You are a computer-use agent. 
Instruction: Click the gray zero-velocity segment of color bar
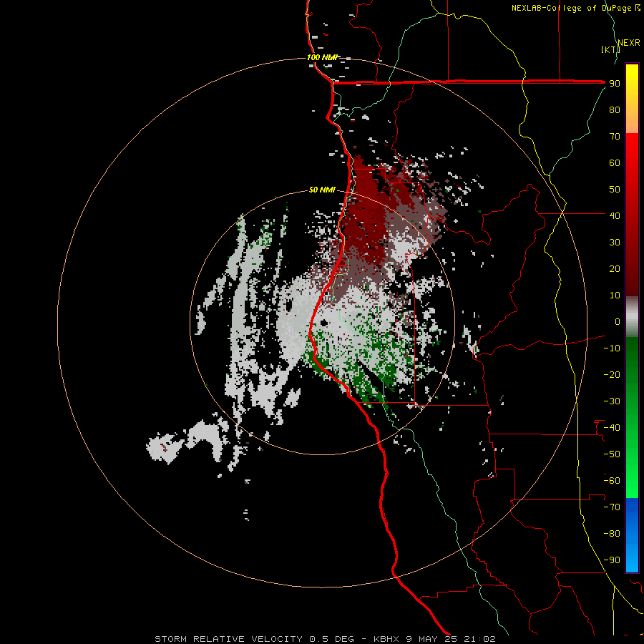tap(632, 317)
